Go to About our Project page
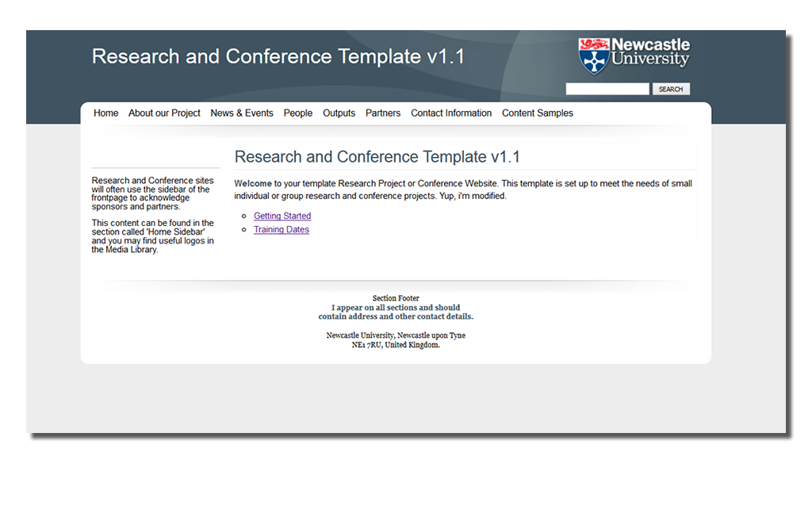 pos(164,113)
